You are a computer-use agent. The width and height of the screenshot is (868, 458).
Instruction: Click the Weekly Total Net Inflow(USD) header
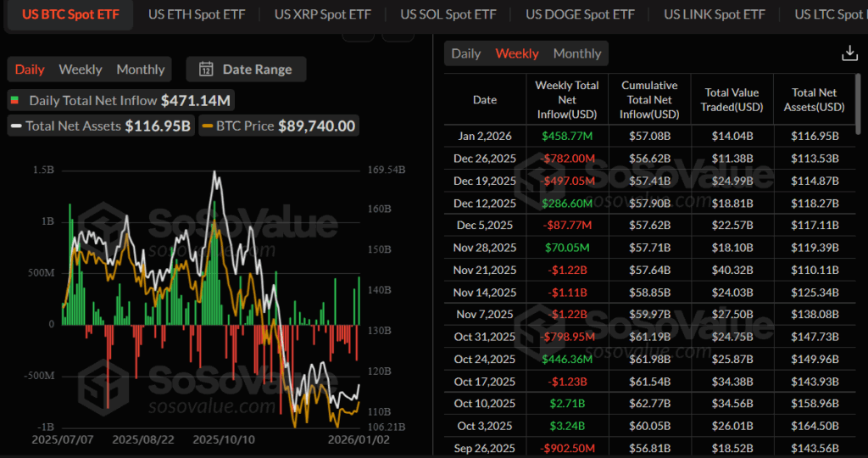[x=567, y=100]
